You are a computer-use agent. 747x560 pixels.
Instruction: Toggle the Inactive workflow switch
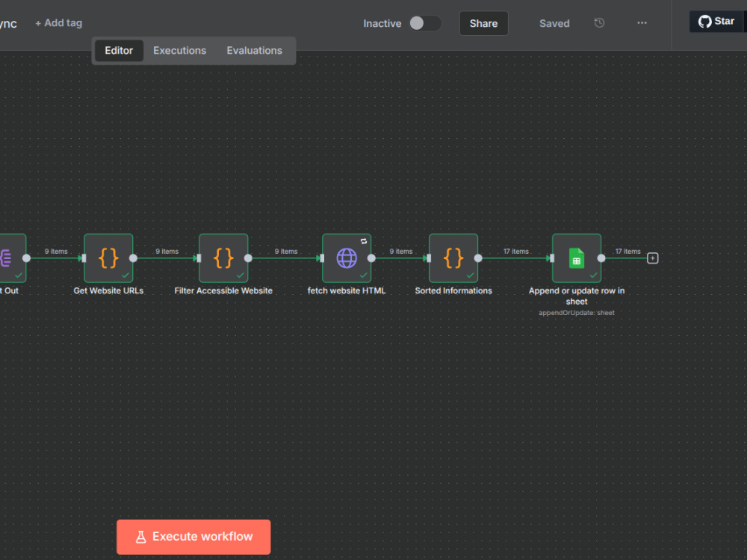click(425, 23)
